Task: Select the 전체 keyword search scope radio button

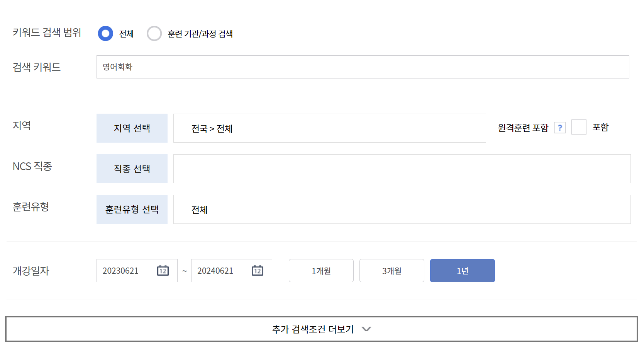Action: [105, 34]
